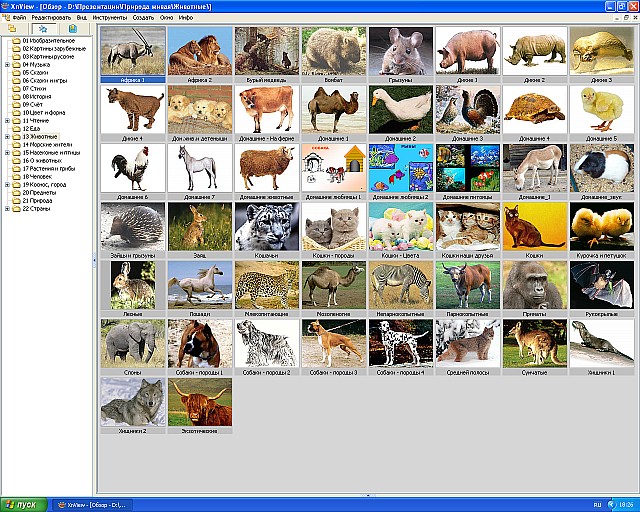
Task: Expand the 04 Музыка folder
Action: (7, 65)
